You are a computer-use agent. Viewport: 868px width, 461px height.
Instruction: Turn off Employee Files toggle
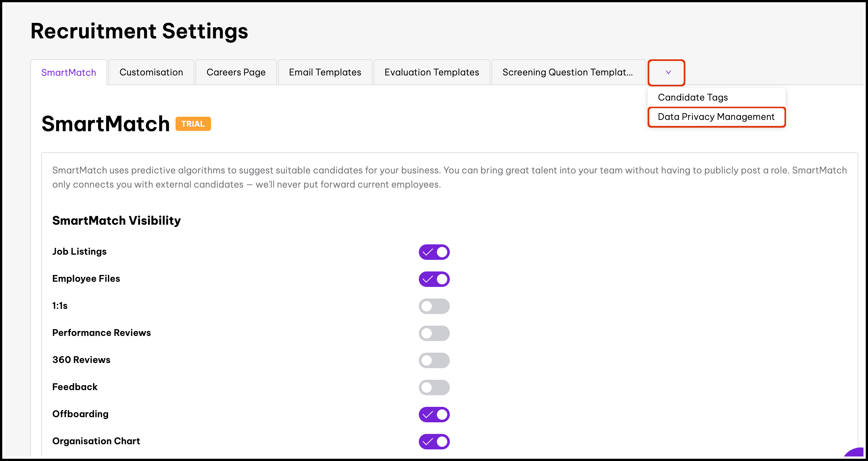point(434,279)
